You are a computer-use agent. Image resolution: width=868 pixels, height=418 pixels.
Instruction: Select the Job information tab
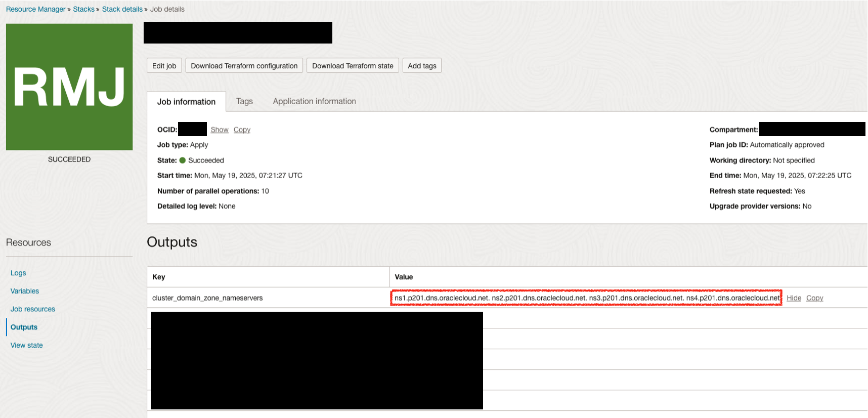point(186,102)
